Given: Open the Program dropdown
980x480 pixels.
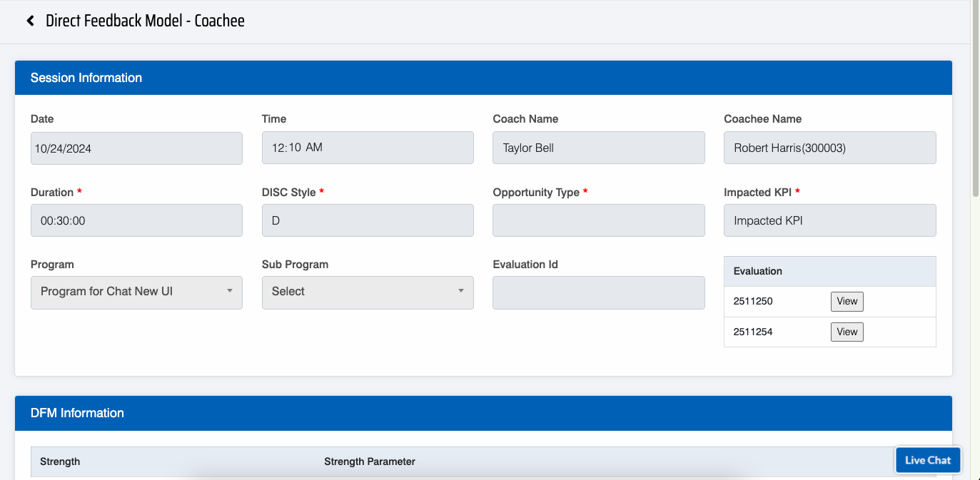Looking at the screenshot, I should tap(136, 292).
